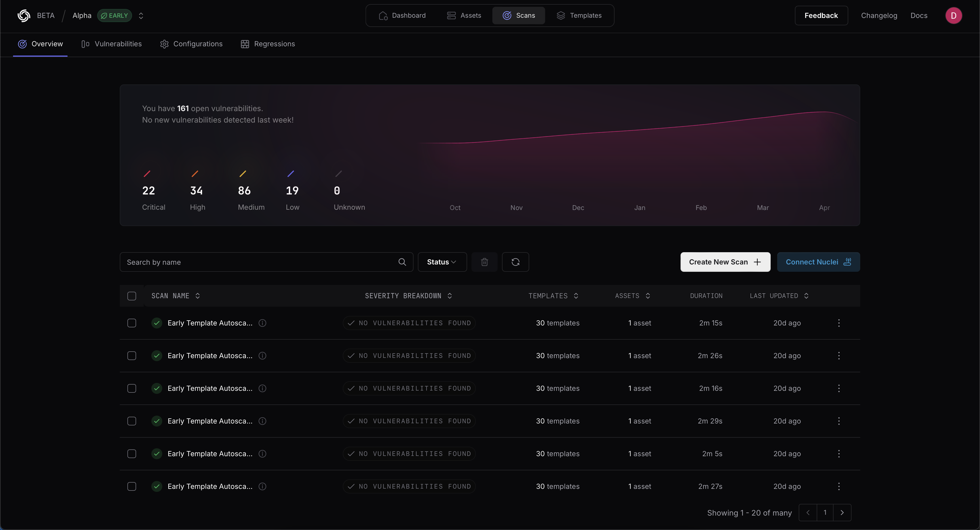Refresh the scans list
This screenshot has height=530, width=980.
point(516,262)
